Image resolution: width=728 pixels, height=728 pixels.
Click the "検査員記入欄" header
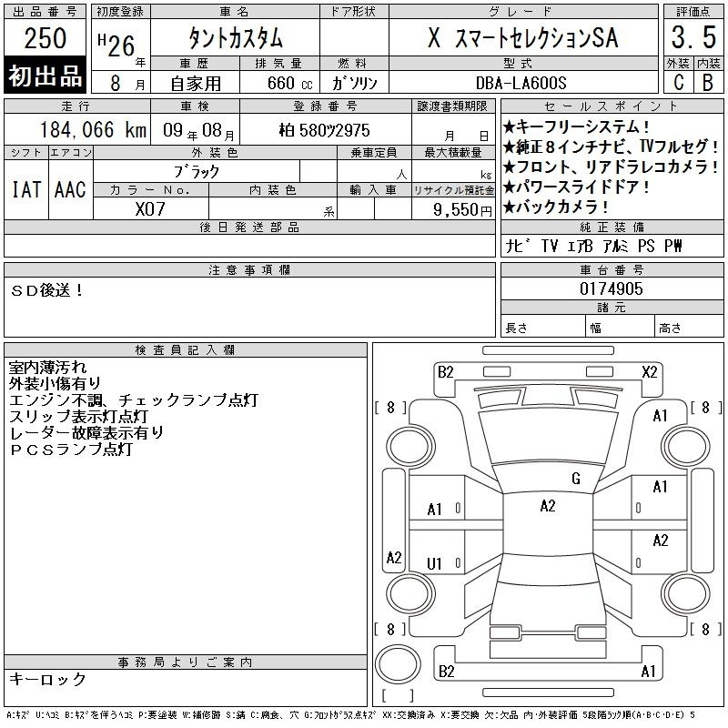[185, 349]
